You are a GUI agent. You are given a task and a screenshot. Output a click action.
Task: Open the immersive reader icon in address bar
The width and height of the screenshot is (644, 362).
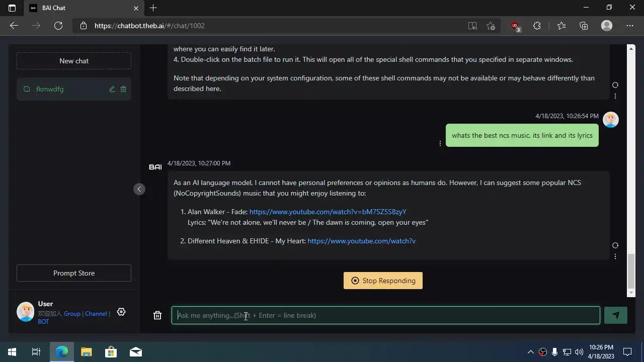click(x=472, y=26)
